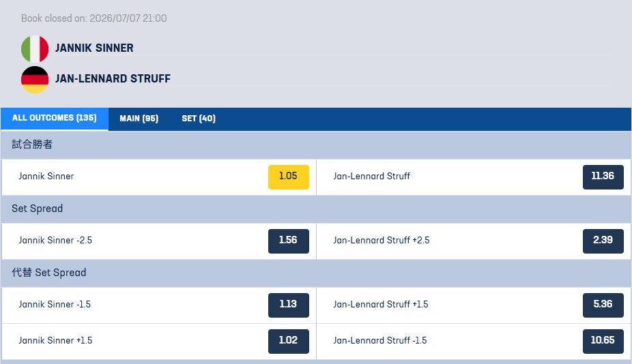Click the JANNIK SINNER player name heading
The image size is (632, 364).
click(94, 48)
